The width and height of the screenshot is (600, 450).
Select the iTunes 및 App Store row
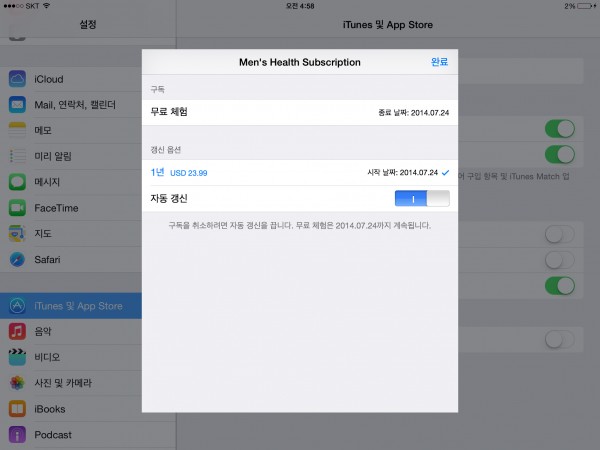pos(71,306)
